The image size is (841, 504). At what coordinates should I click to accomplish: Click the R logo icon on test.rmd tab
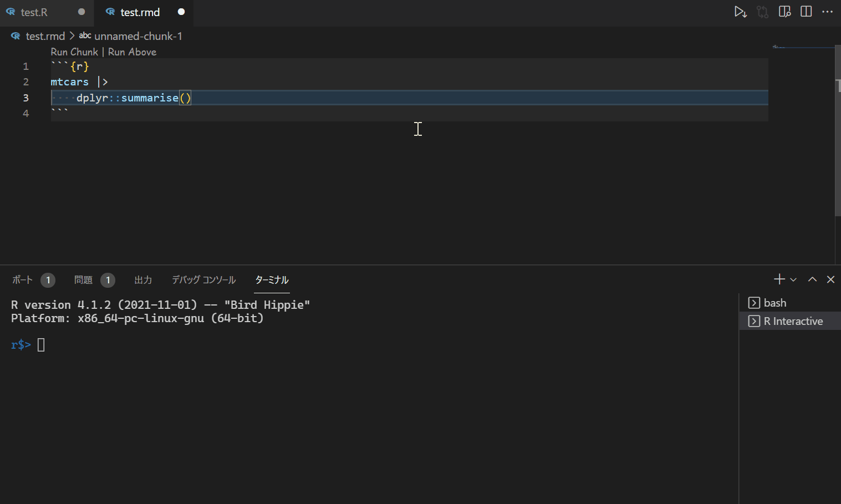[111, 12]
